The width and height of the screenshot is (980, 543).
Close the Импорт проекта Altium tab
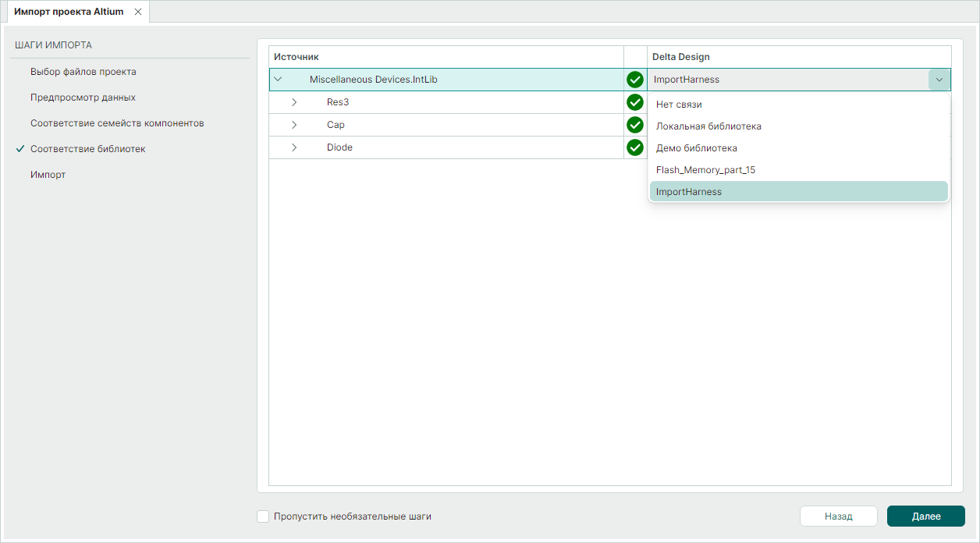tap(138, 12)
